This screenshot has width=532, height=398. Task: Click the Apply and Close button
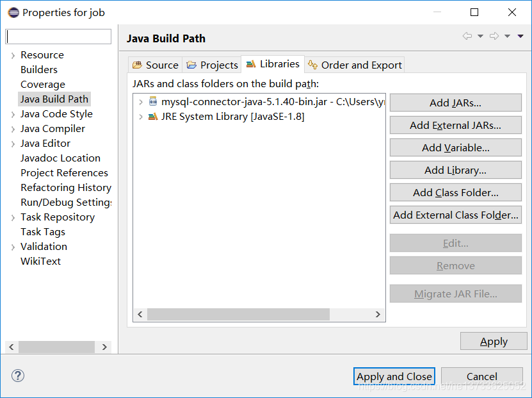coord(394,376)
